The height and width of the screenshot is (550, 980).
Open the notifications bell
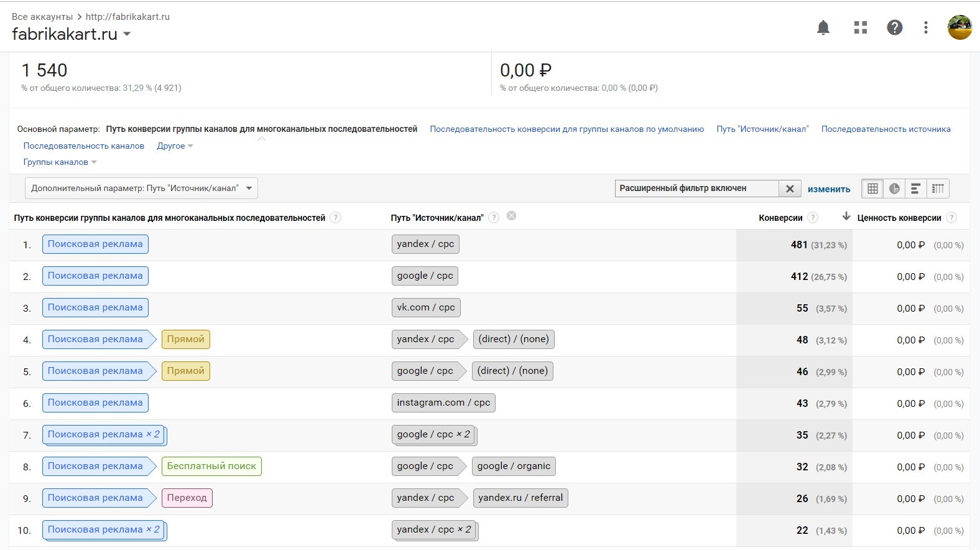coord(823,27)
